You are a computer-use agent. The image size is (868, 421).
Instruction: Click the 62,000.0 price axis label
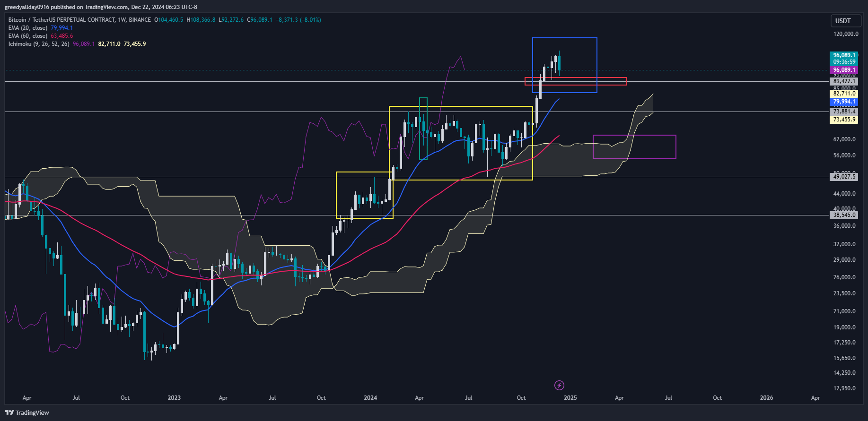coord(844,139)
